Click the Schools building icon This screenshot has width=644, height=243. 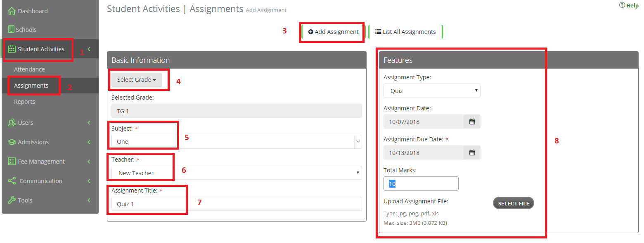[x=11, y=29]
